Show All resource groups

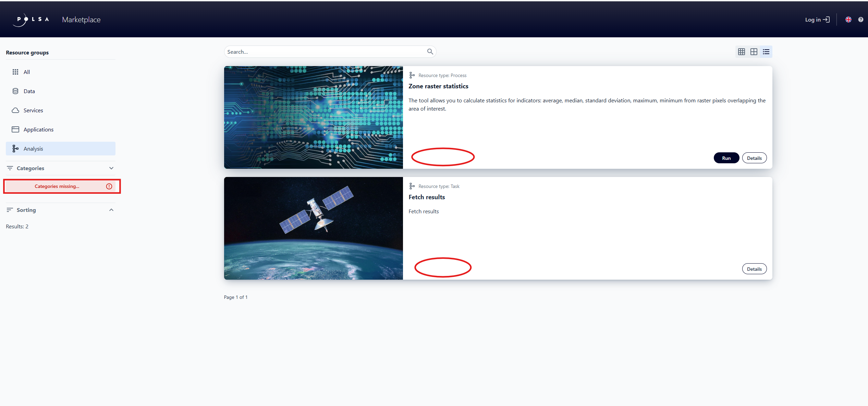pyautogui.click(x=27, y=72)
